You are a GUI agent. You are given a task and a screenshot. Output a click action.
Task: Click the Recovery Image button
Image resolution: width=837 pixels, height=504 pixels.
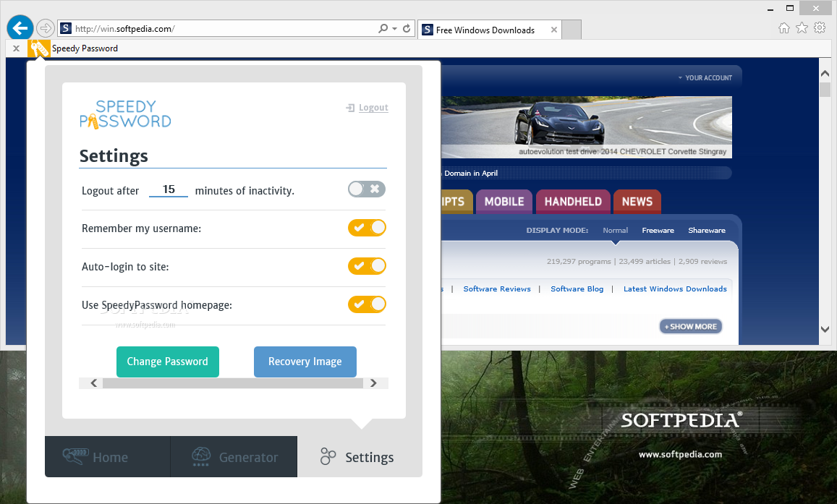click(x=305, y=362)
